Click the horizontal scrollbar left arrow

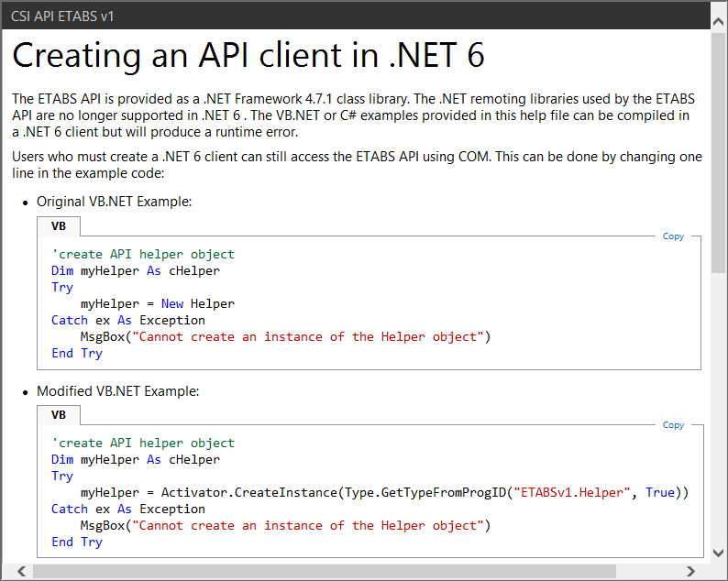(x=21, y=571)
